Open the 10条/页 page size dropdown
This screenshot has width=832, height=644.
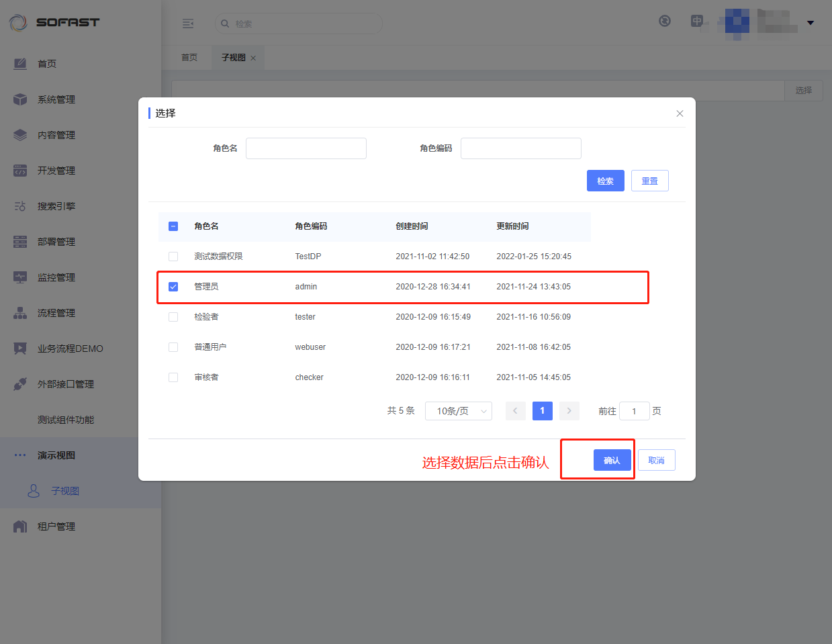458,411
